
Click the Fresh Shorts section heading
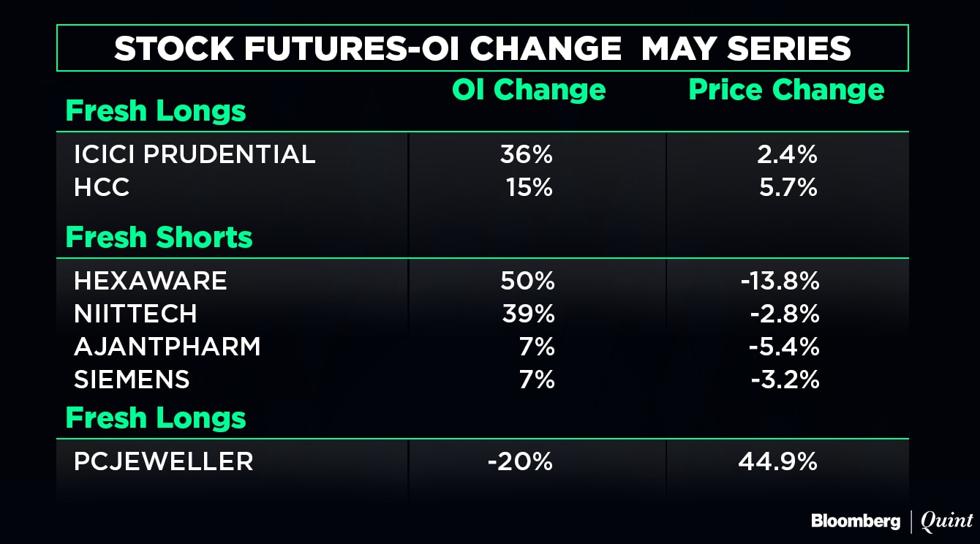159,238
